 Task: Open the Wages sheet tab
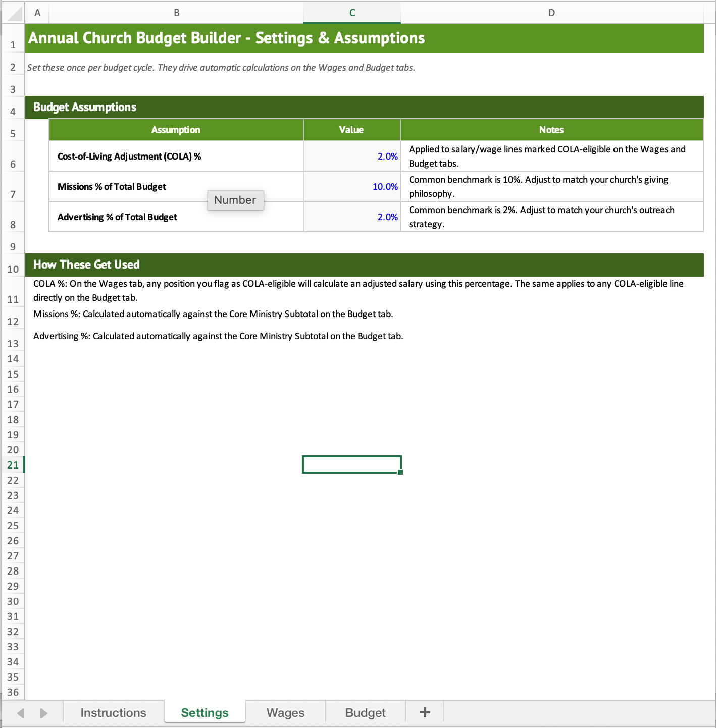285,712
